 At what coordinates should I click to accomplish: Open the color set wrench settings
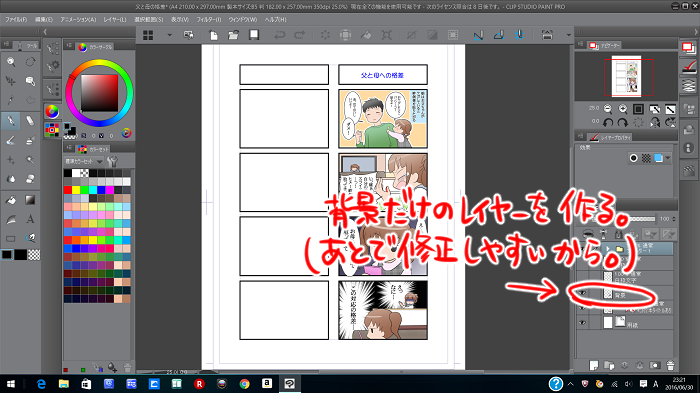pyautogui.click(x=112, y=161)
